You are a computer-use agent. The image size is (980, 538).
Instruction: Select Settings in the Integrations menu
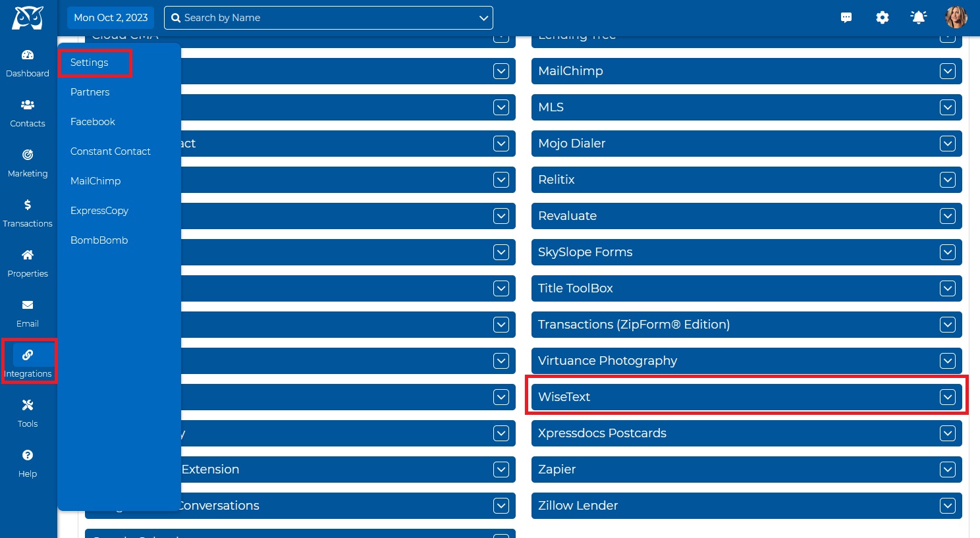tap(90, 63)
